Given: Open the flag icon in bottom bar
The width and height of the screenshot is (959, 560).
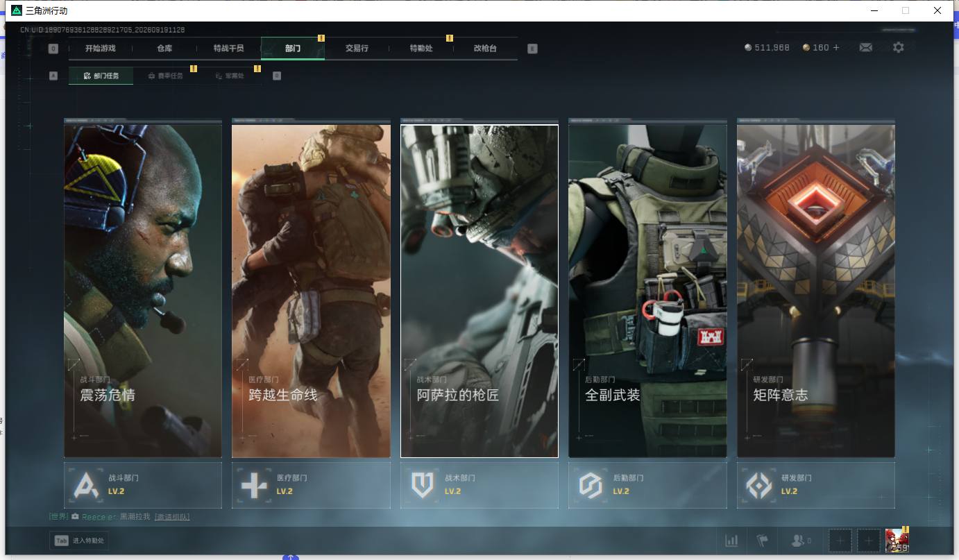Looking at the screenshot, I should 763,541.
